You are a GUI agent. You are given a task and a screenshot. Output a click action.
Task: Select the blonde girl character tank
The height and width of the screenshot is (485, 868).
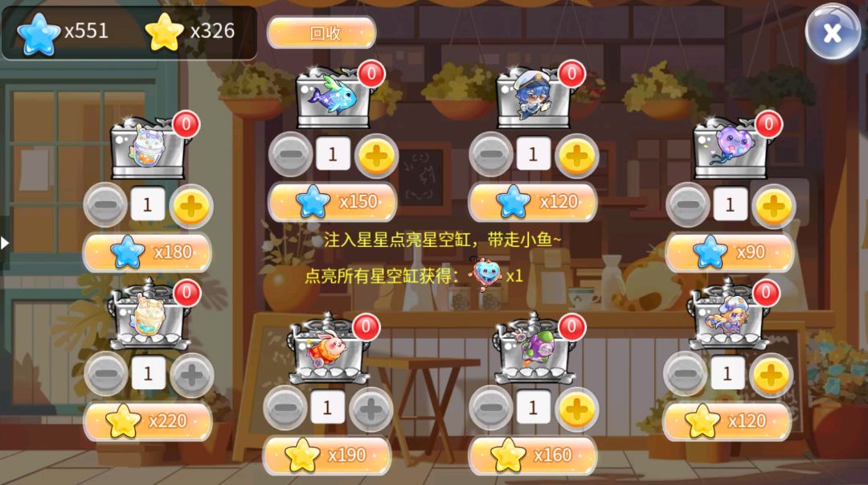(728, 316)
